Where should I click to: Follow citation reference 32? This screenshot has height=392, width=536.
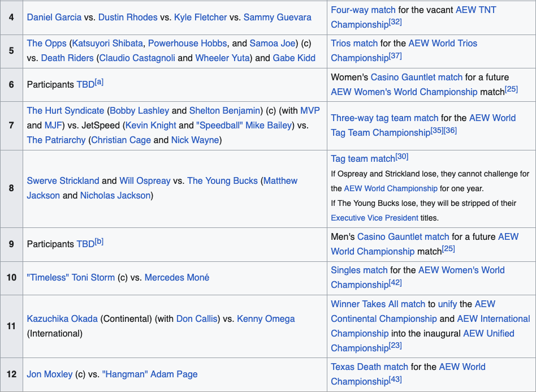pos(396,23)
